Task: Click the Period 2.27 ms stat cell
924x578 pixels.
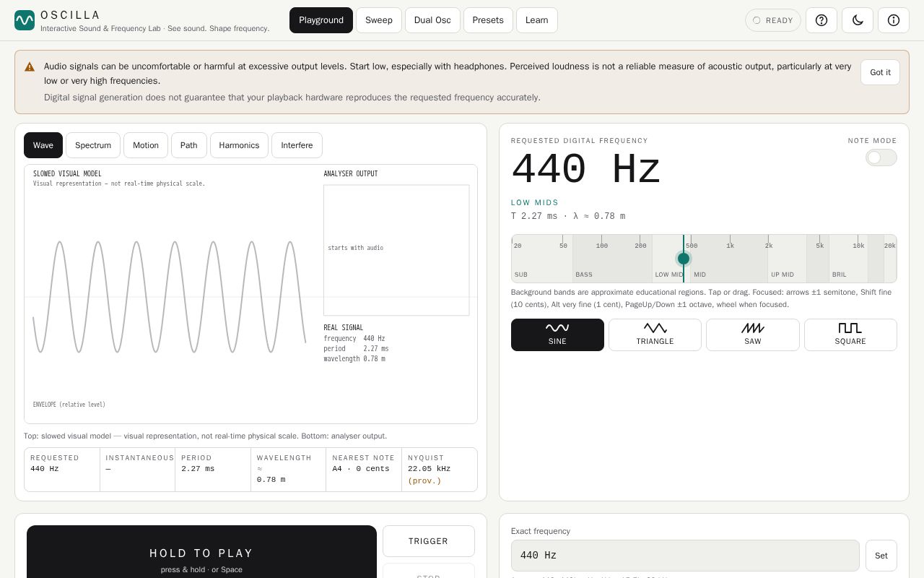Action: 213,470
